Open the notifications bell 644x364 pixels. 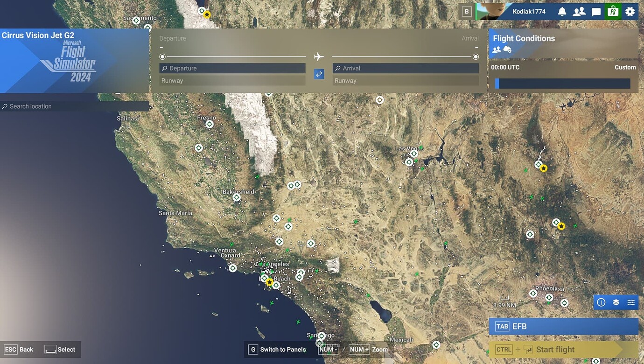tap(562, 12)
